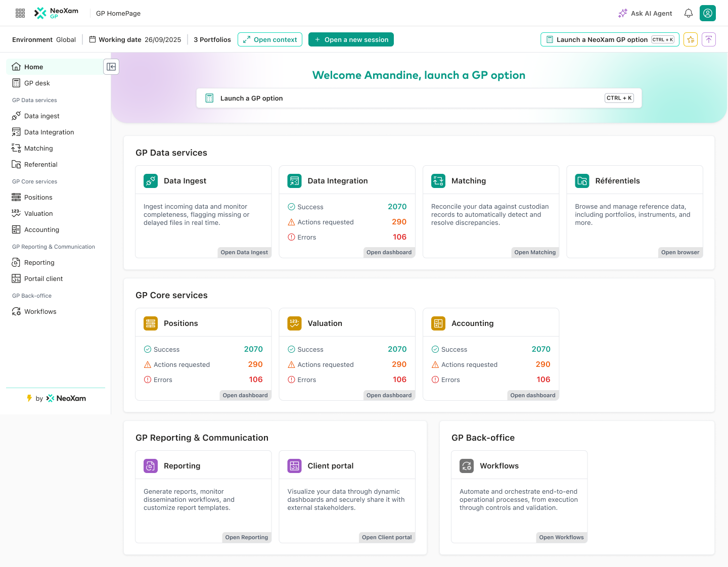Image resolution: width=728 pixels, height=567 pixels.
Task: Click the Référentiels card icon
Action: (x=582, y=181)
